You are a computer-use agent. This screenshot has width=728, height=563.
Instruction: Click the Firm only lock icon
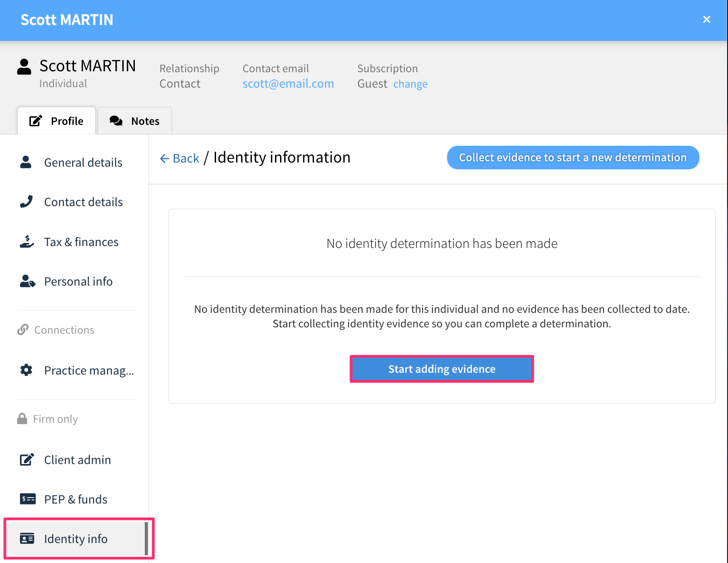[22, 419]
